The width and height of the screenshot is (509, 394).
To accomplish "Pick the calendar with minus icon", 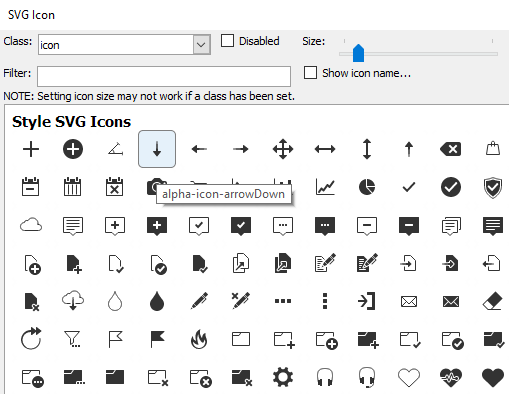I will [x=30, y=187].
